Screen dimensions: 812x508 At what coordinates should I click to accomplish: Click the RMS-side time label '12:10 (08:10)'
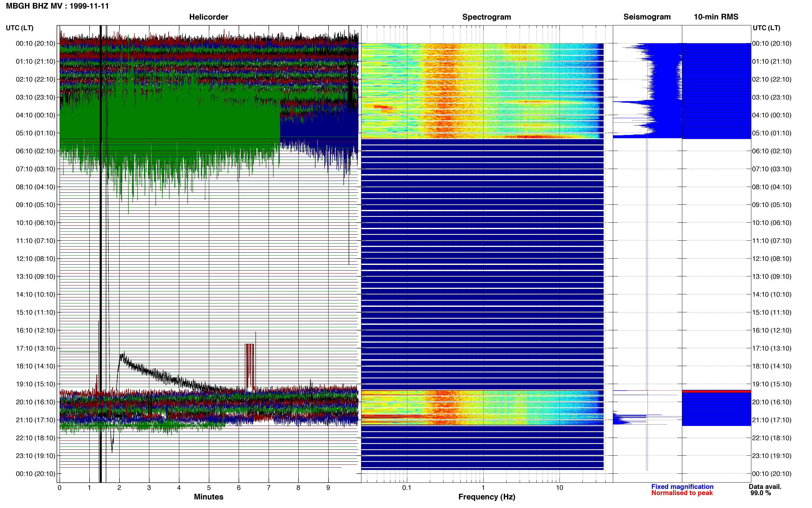pyautogui.click(x=772, y=259)
